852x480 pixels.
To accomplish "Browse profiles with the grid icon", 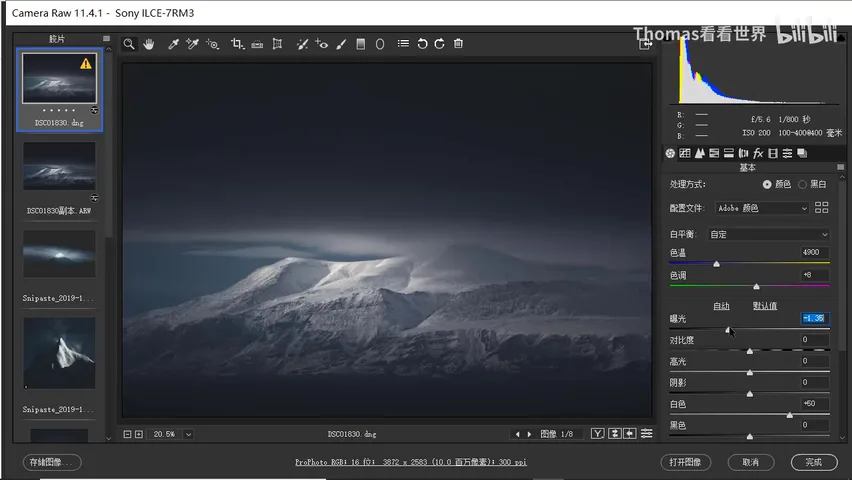I will point(822,208).
